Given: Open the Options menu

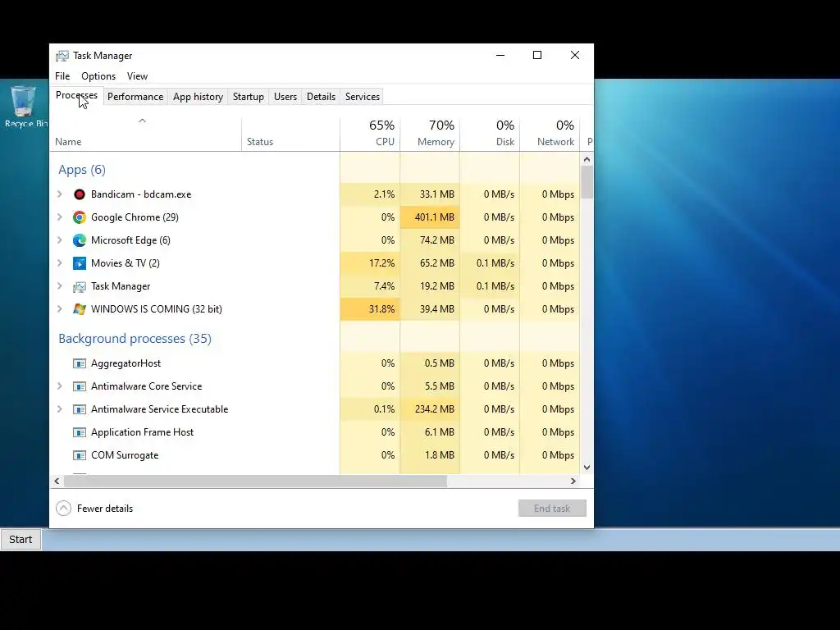Looking at the screenshot, I should [98, 76].
